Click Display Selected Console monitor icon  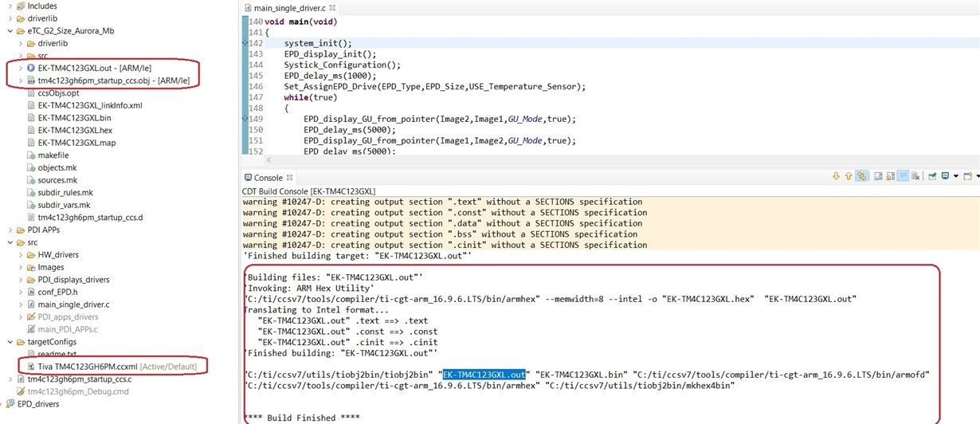click(945, 176)
